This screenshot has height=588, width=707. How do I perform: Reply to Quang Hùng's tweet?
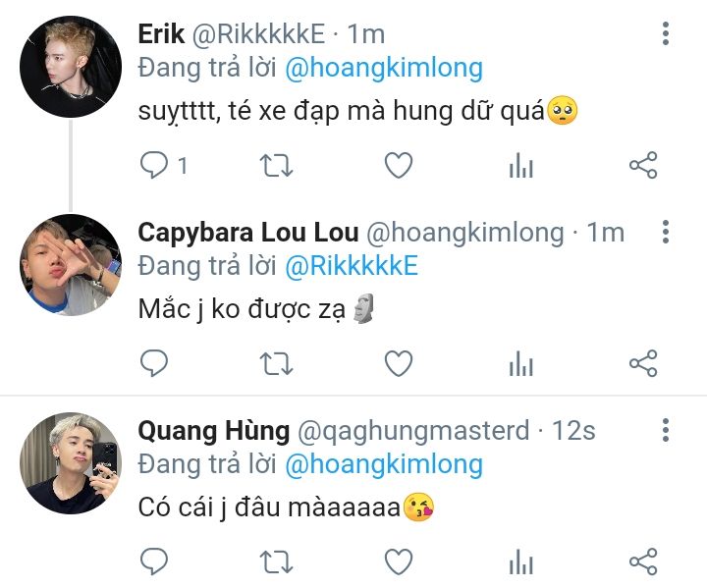[154, 561]
